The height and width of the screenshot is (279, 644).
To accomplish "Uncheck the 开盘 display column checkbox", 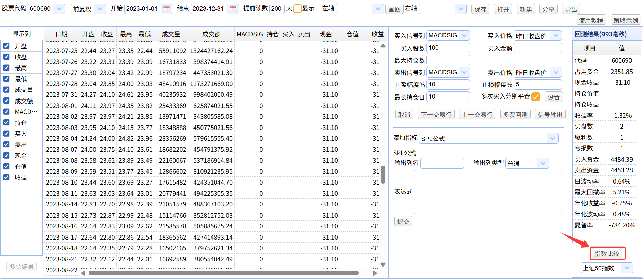I will click(x=6, y=46).
